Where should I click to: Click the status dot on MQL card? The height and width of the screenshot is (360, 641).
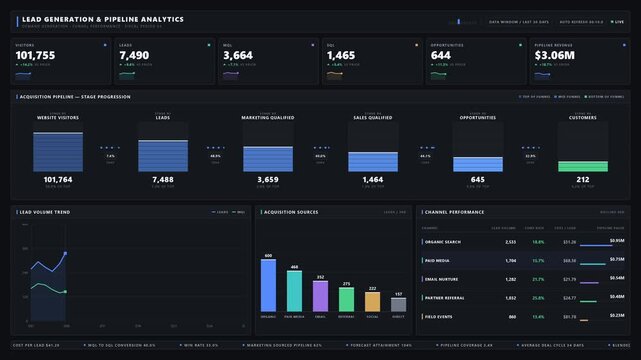313,45
